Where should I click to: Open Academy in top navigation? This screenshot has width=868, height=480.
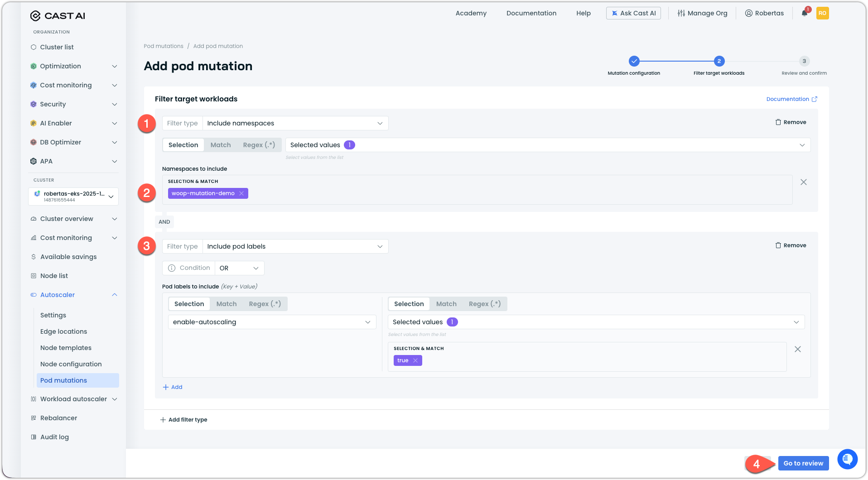click(x=471, y=13)
